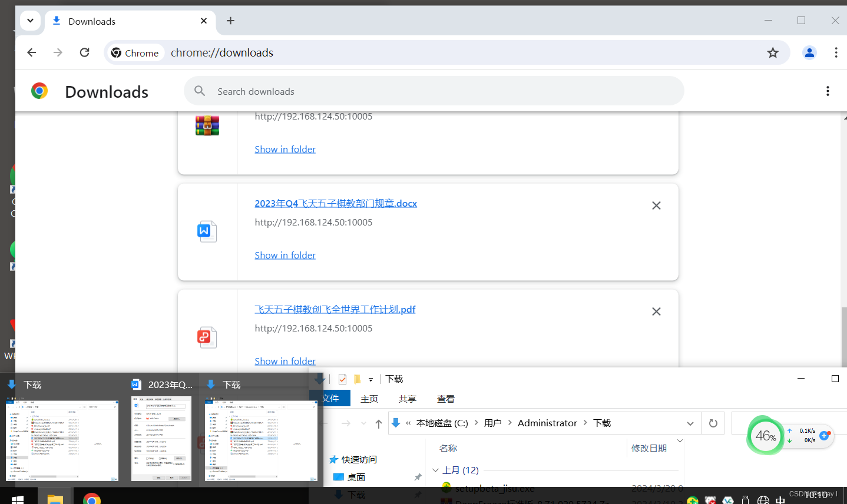The image size is (847, 504).
Task: Click the magnifier icon in Search downloads
Action: pyautogui.click(x=200, y=91)
